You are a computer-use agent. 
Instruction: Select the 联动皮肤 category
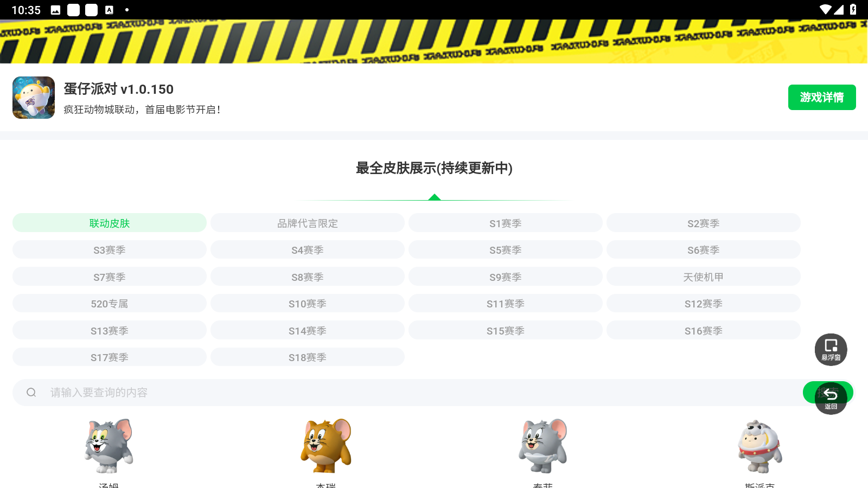110,223
